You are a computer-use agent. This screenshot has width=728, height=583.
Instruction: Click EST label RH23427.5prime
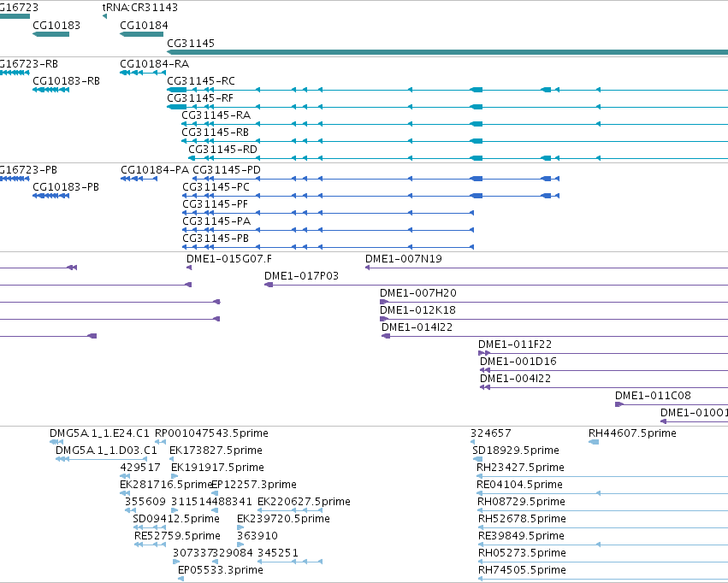click(520, 468)
